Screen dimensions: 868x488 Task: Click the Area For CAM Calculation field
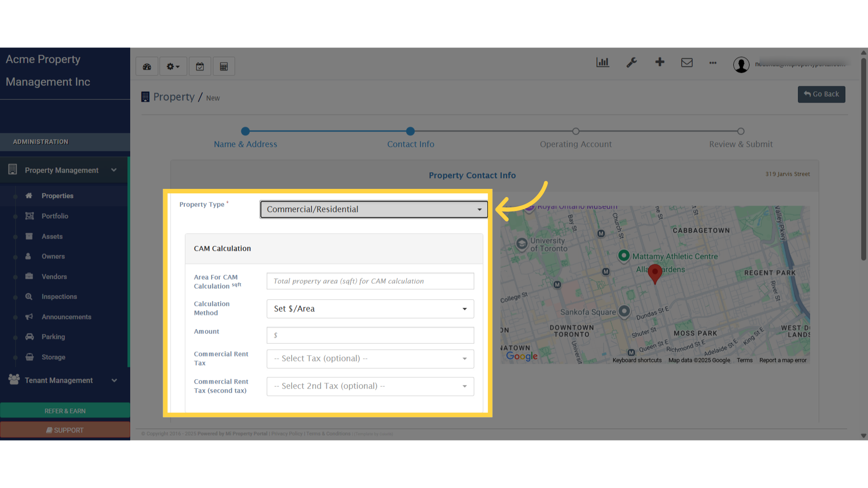coord(370,281)
